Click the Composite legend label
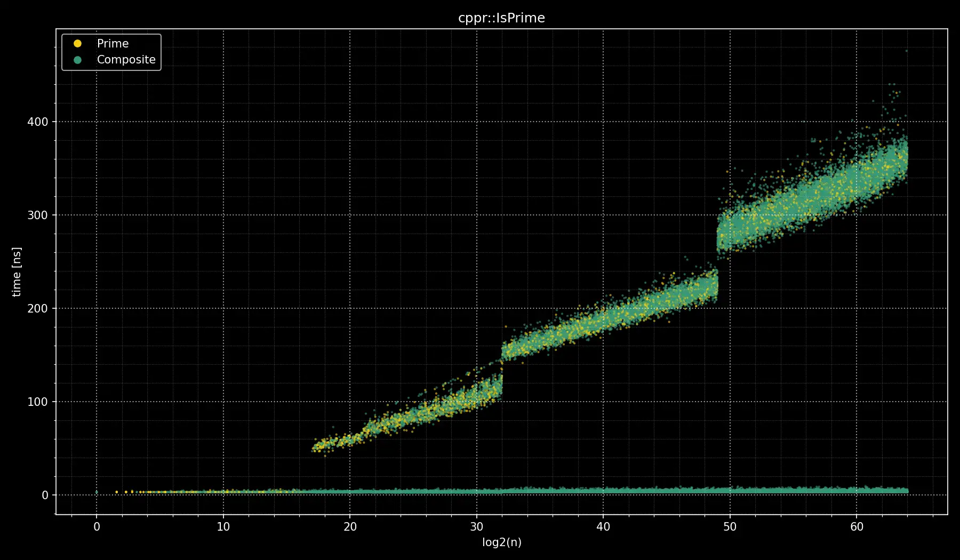The image size is (960, 560). [126, 60]
